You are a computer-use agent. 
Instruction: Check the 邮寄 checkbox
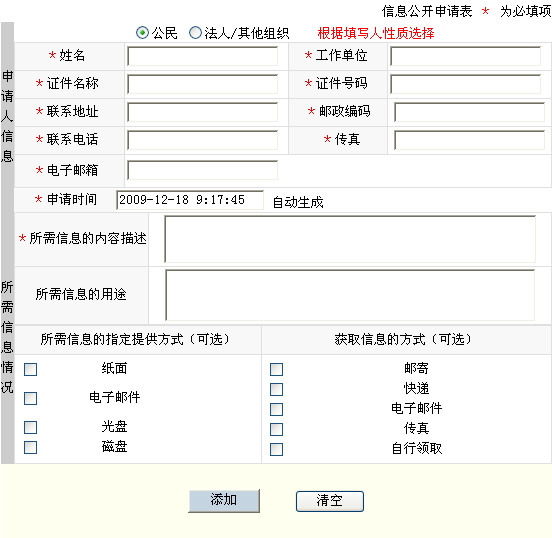(276, 369)
